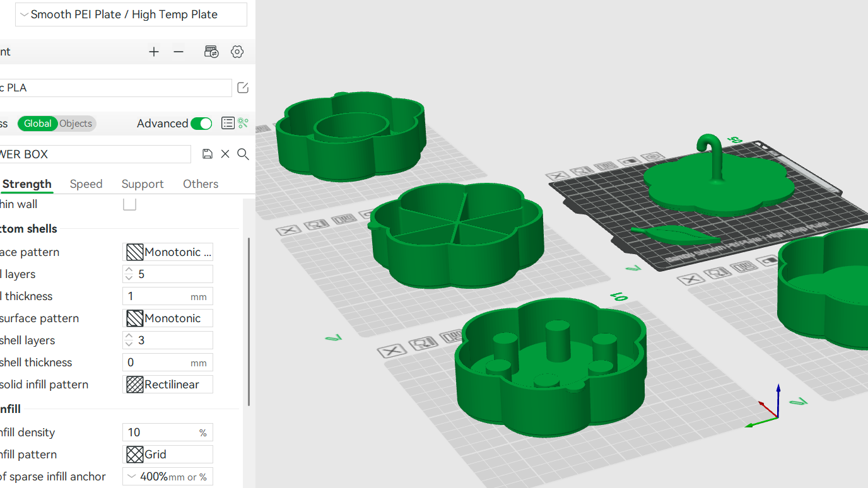Edit the PLA filament preset
The image size is (868, 488).
(x=243, y=88)
